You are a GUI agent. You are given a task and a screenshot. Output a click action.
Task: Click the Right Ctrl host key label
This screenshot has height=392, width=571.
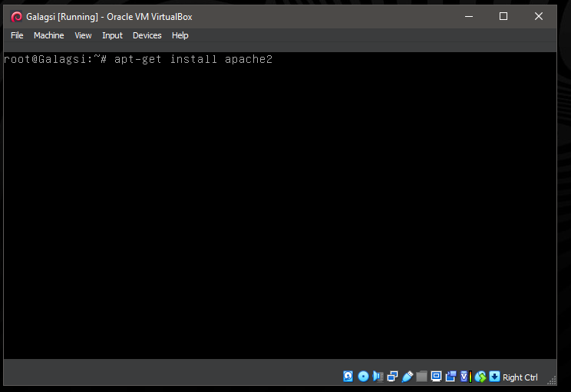520,377
